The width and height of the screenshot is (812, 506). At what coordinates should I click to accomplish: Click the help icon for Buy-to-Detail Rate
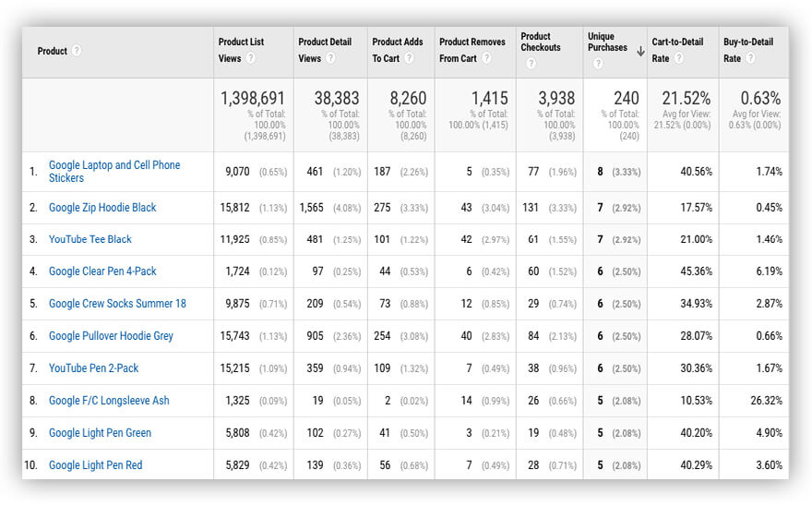(x=750, y=58)
